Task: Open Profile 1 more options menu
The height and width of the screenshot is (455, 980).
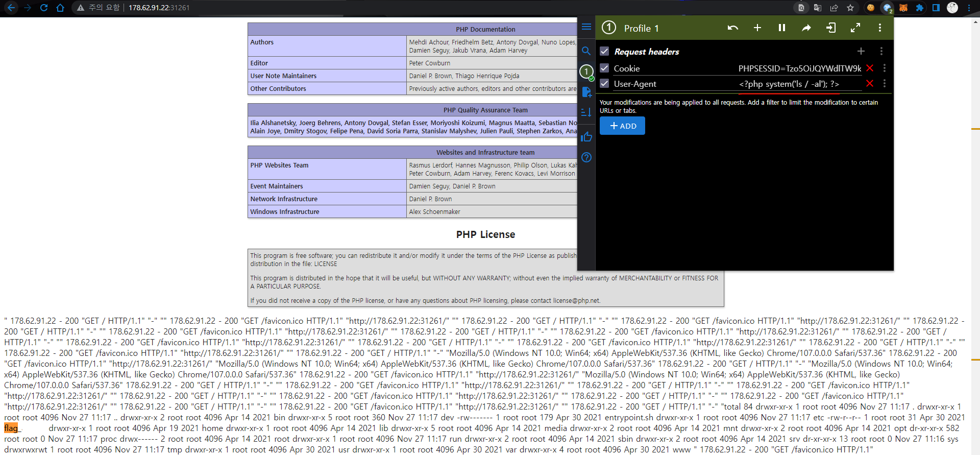Action: [880, 28]
